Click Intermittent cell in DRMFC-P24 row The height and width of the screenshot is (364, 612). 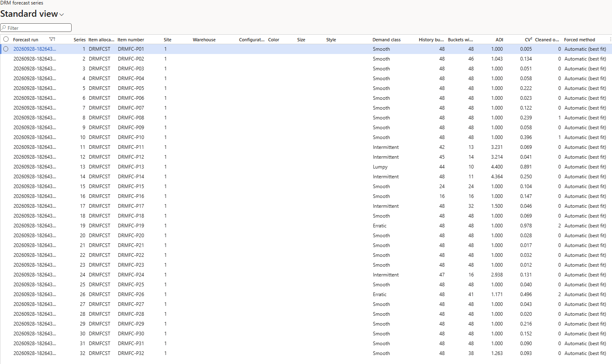[x=386, y=275]
